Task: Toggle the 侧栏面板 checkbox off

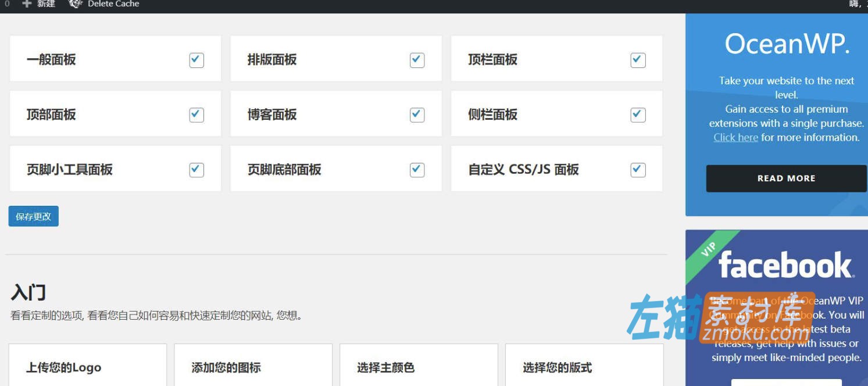Action: click(637, 115)
